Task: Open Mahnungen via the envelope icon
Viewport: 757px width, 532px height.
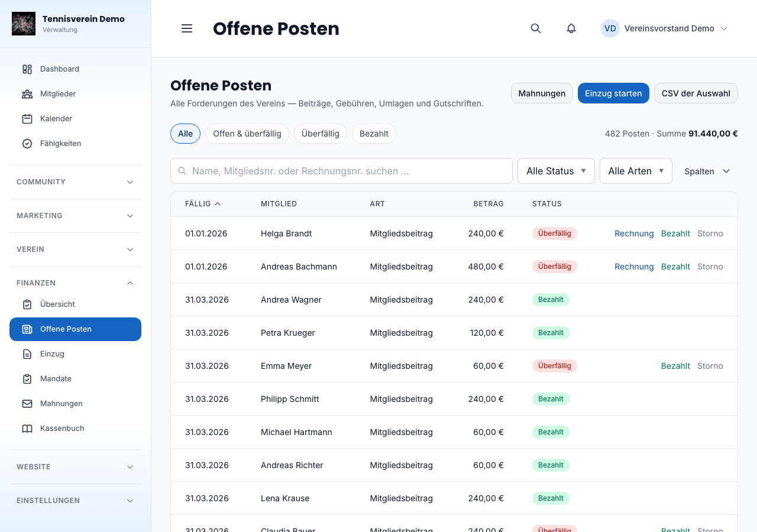Action: pos(27,404)
